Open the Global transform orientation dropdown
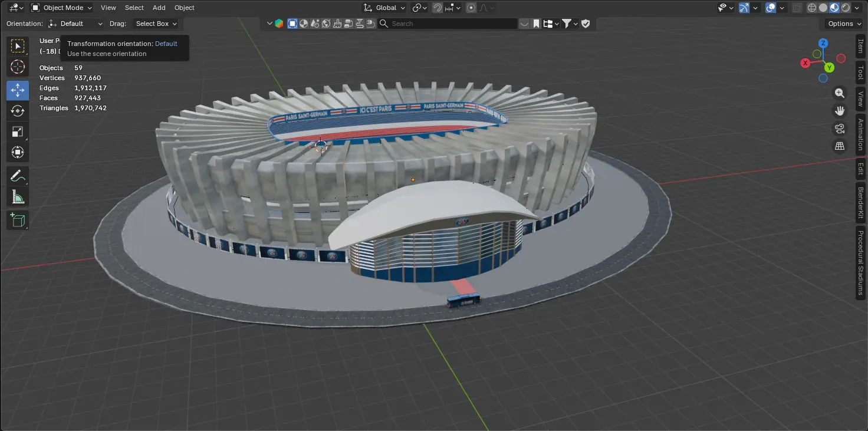Viewport: 868px width, 431px height. tap(384, 8)
